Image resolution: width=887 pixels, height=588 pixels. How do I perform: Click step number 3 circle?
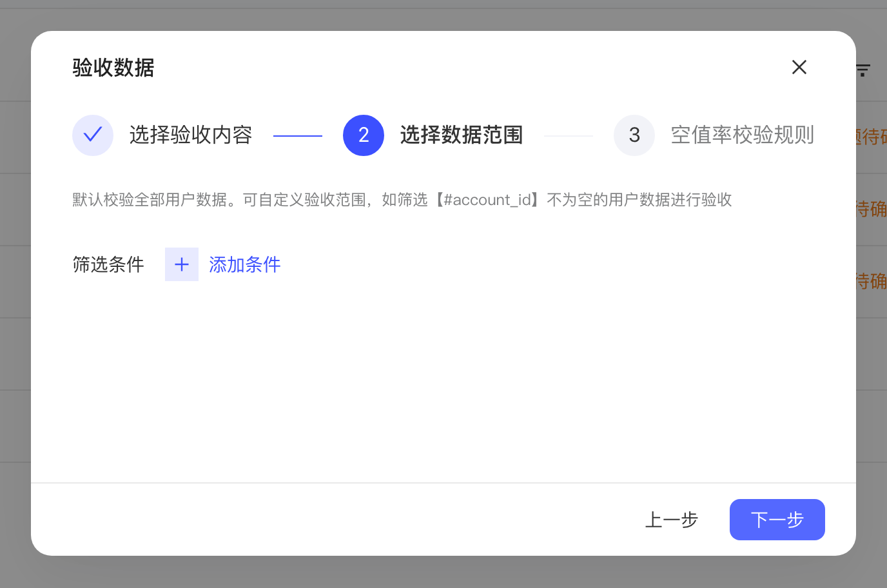[634, 135]
